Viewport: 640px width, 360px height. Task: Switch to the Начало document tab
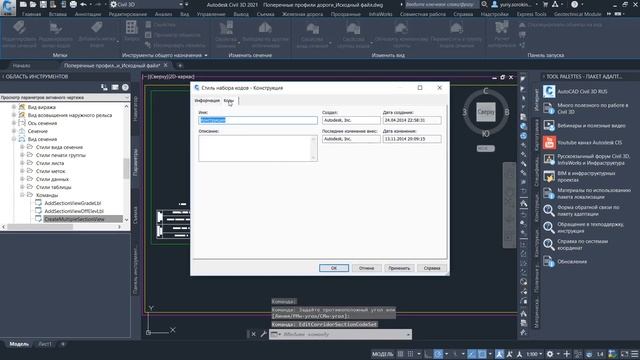(x=21, y=65)
